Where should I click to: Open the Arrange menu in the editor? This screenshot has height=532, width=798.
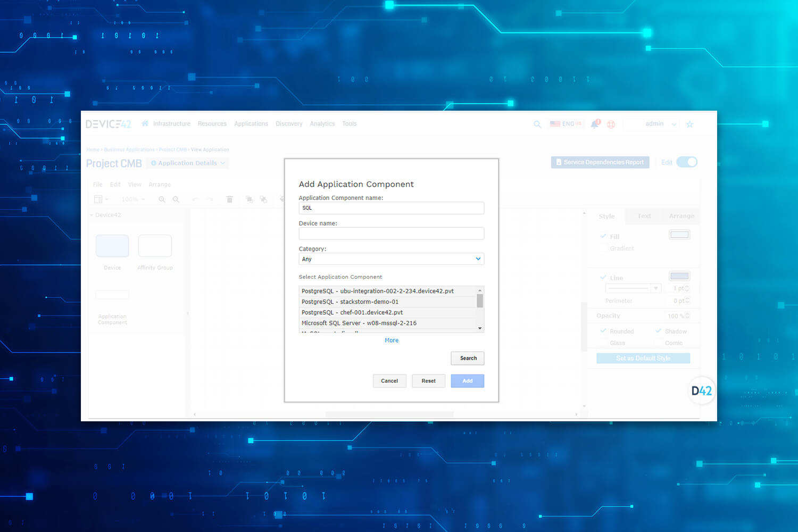coord(160,184)
